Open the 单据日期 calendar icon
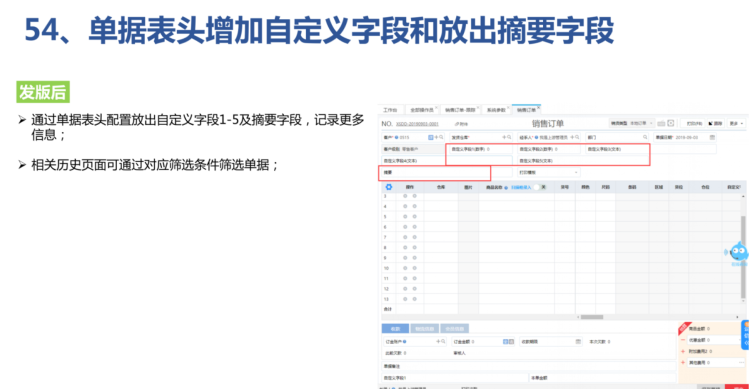Image resolution: width=750 pixels, height=389 pixels. pyautogui.click(x=712, y=137)
